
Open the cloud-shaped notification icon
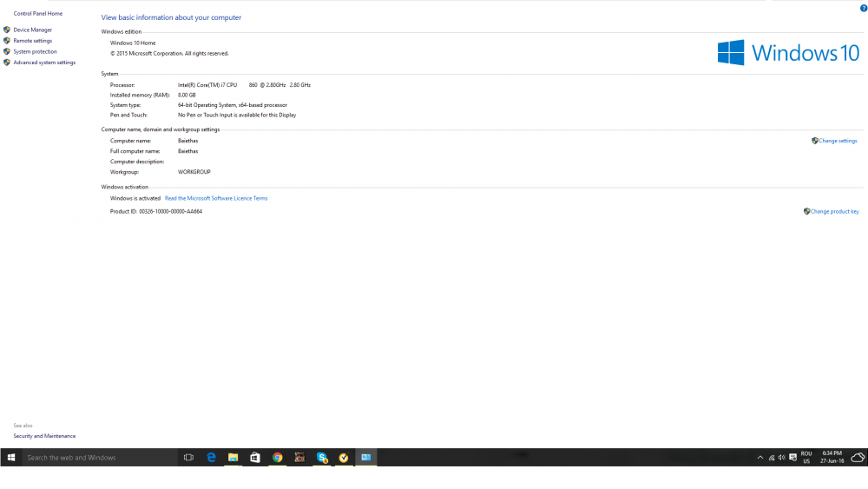click(858, 458)
